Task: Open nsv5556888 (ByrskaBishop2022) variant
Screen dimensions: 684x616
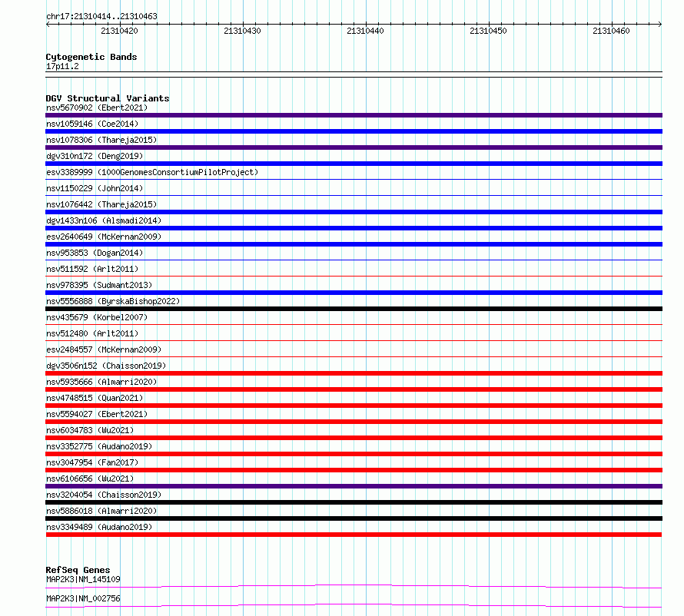Action: (113, 301)
